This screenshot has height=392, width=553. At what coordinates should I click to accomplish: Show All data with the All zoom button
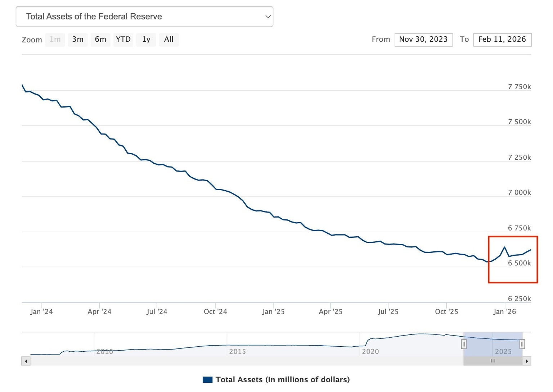pos(168,40)
